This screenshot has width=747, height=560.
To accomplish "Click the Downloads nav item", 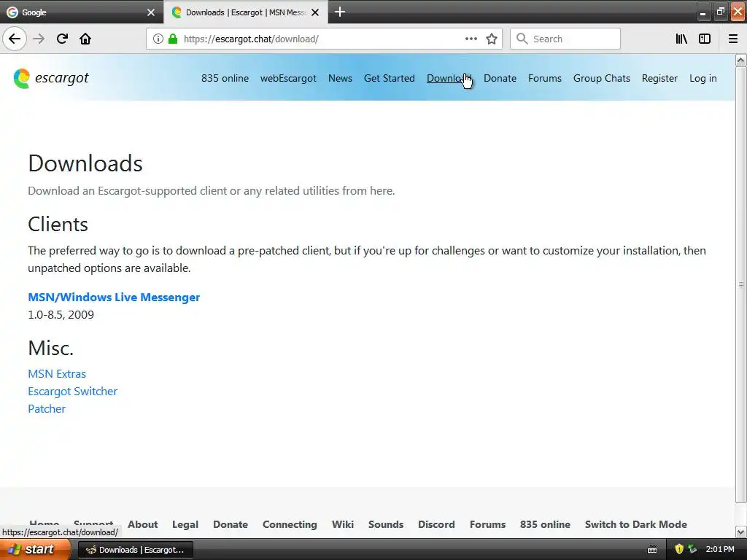I will 449,78.
